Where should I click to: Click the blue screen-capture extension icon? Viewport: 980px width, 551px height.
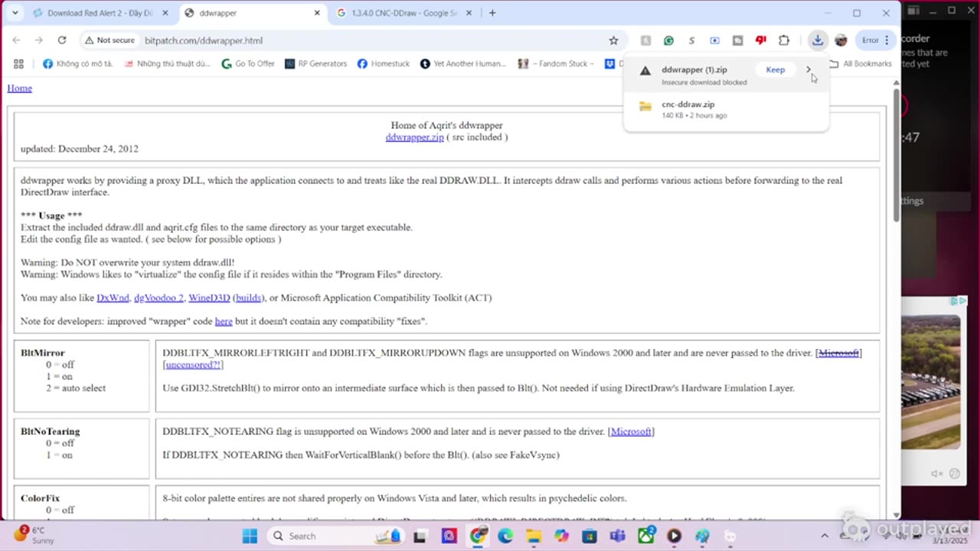click(714, 41)
